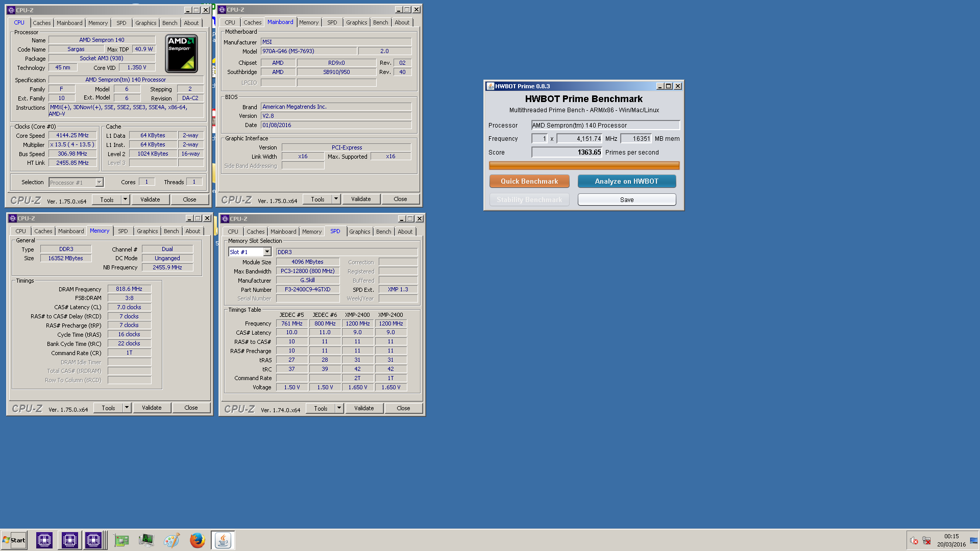Open the third CPU-Z taskbar icon

click(x=94, y=540)
